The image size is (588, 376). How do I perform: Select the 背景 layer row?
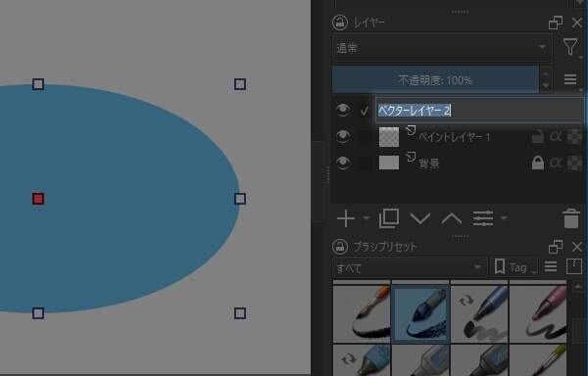click(458, 163)
